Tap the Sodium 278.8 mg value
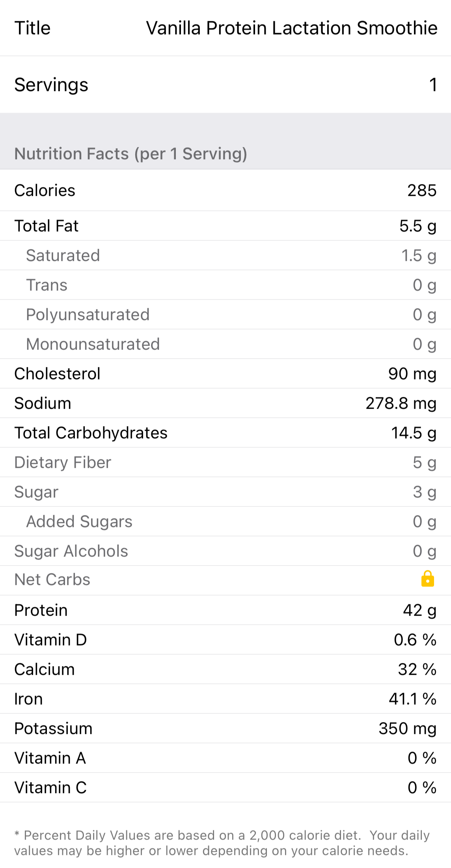451x868 pixels. tap(401, 403)
